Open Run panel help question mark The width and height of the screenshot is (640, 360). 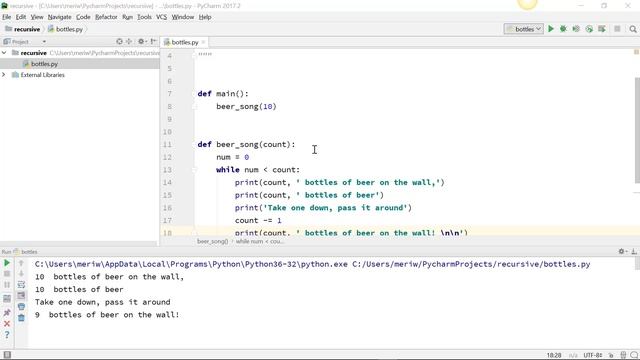click(7, 335)
